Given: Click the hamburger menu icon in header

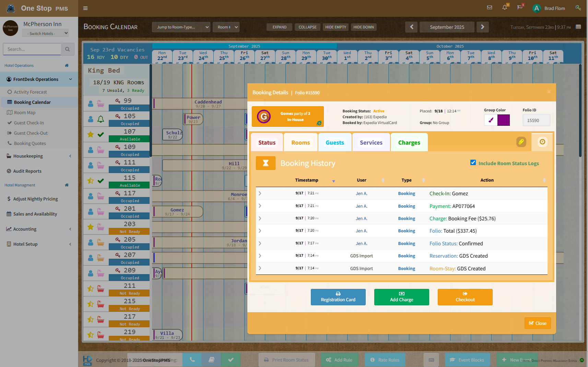Looking at the screenshot, I should point(85,8).
